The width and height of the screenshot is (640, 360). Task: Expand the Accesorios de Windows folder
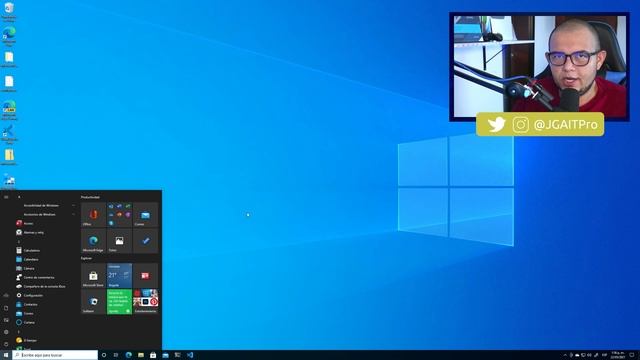pyautogui.click(x=46, y=214)
